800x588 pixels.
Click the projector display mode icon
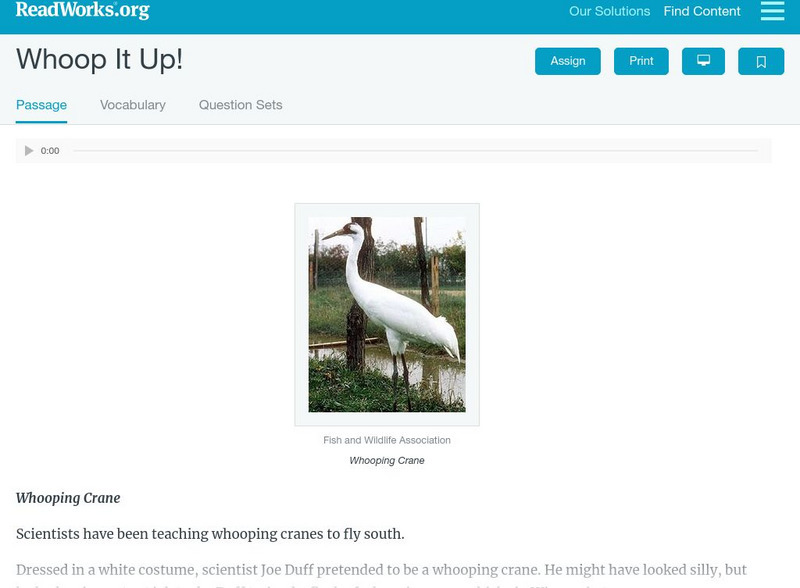(x=703, y=61)
